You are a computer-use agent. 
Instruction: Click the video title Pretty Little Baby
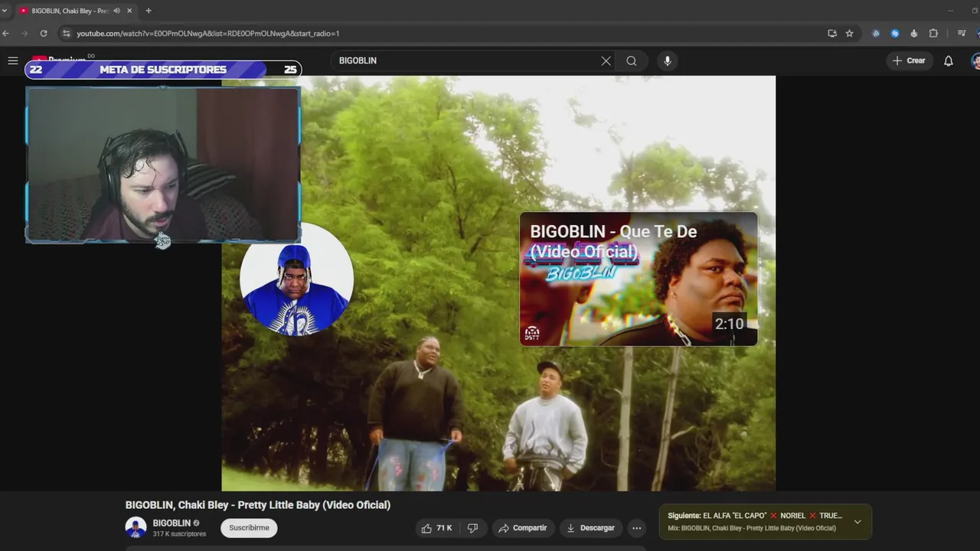click(x=258, y=505)
